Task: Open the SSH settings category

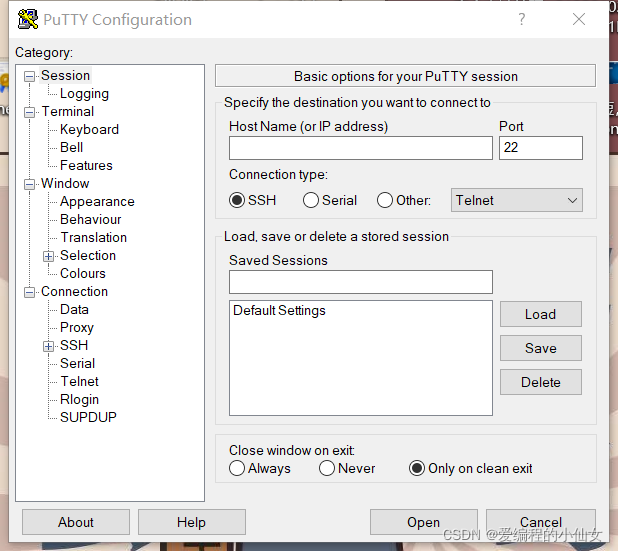Action: (x=74, y=345)
